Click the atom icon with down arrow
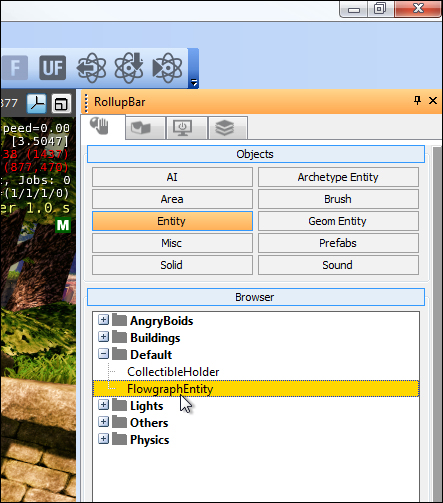Image resolution: width=443 pixels, height=503 pixels. pyautogui.click(x=129, y=68)
